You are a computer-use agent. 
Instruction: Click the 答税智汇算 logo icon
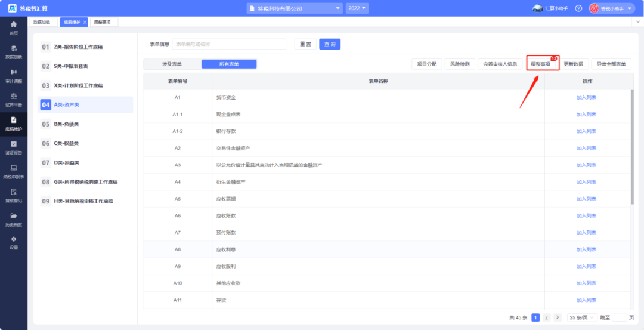pos(13,8)
